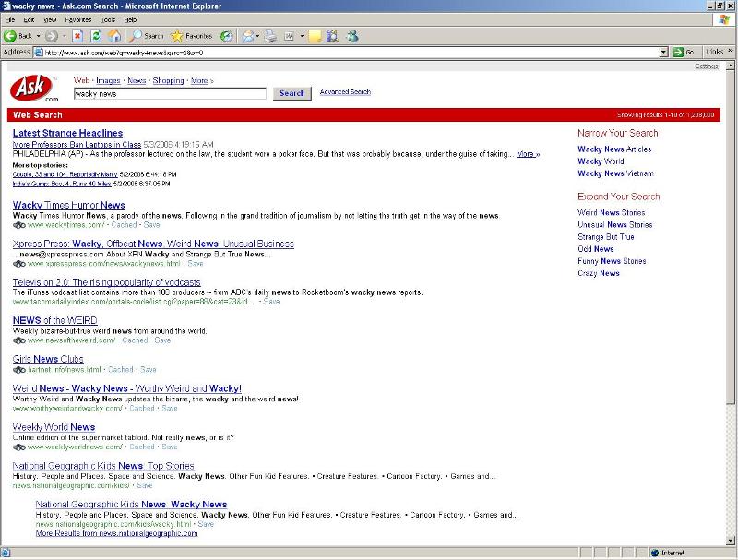
Task: Expand the Links toolbar chevron
Action: pos(730,53)
